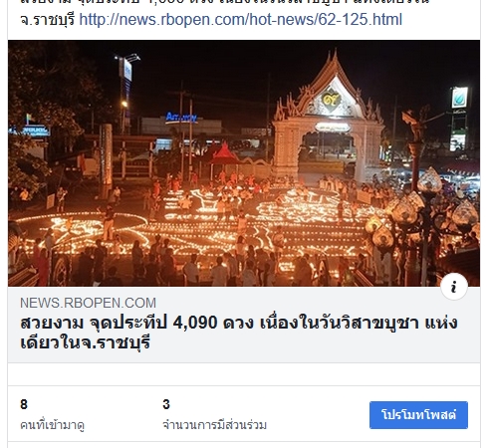Viewport: 487px width, 448px height.
Task: Click the illuminated temple gate in the photo
Action: pyautogui.click(x=328, y=116)
